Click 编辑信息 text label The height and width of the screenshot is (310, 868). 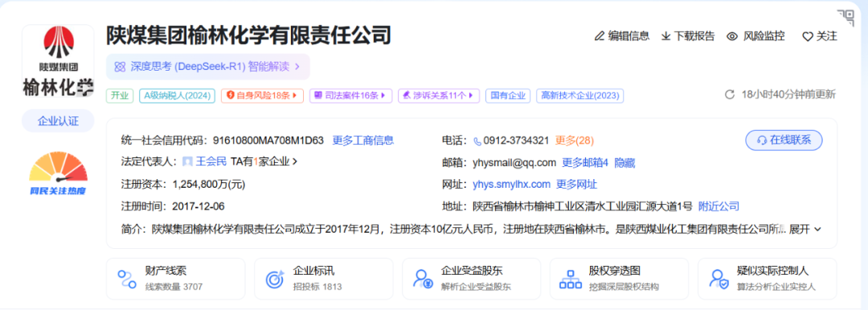pyautogui.click(x=628, y=36)
